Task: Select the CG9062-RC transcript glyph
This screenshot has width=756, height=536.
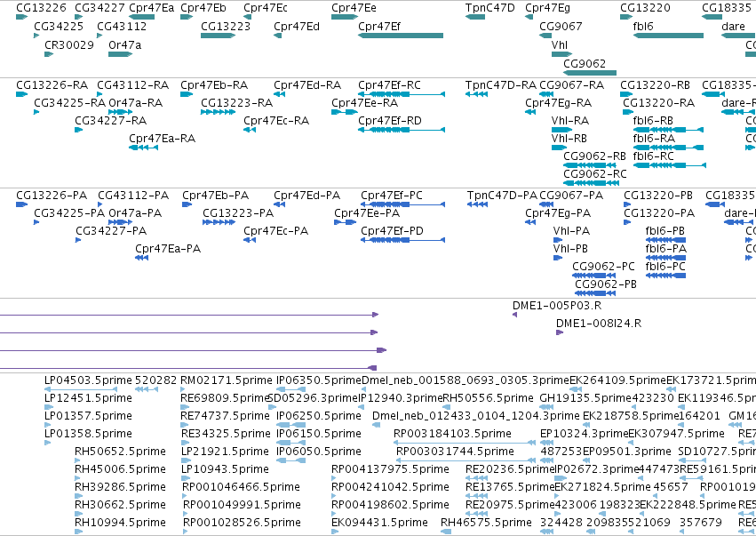Action: pos(591,183)
